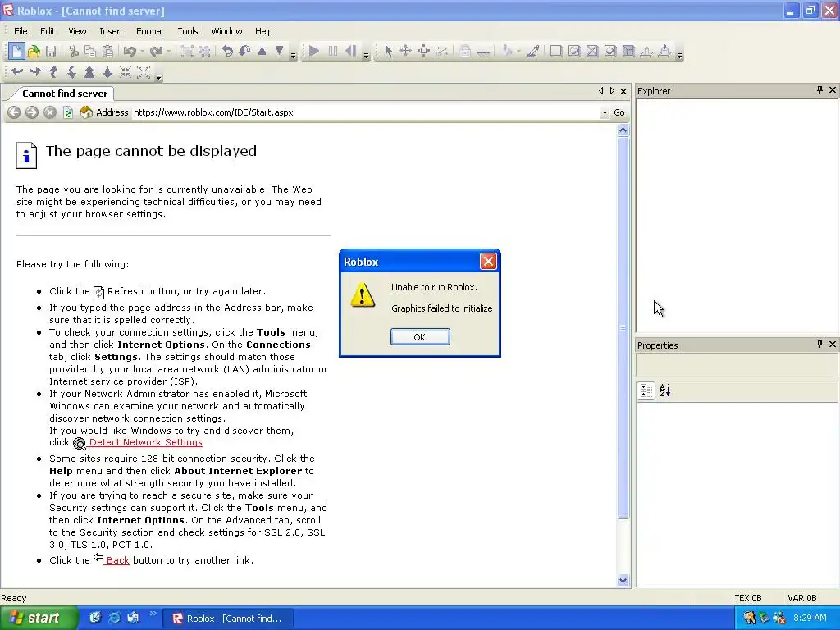Click the browser Home icon

[85, 112]
